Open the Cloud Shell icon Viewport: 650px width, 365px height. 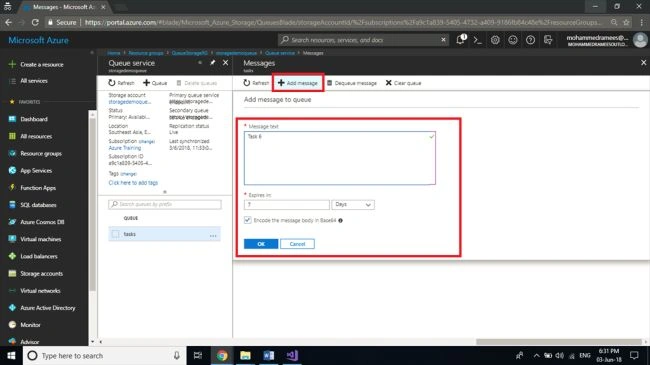point(478,40)
